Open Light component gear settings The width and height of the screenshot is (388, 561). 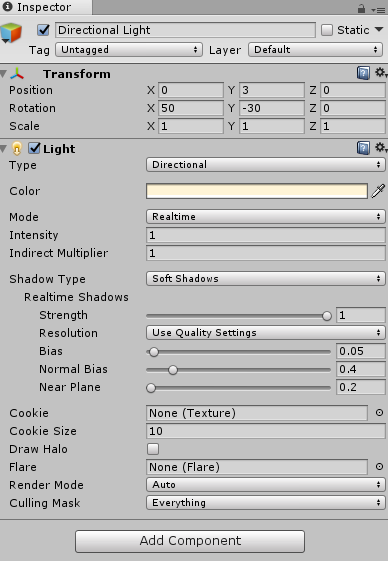(381, 148)
